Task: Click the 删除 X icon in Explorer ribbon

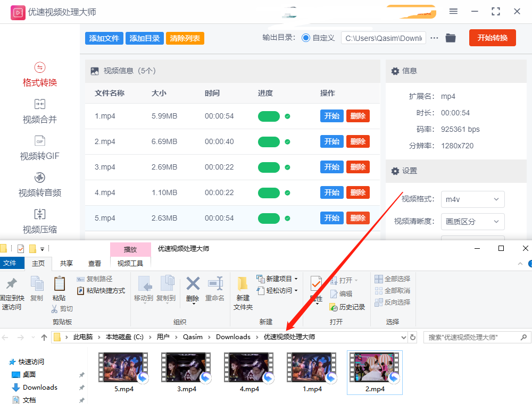Action: (193, 284)
